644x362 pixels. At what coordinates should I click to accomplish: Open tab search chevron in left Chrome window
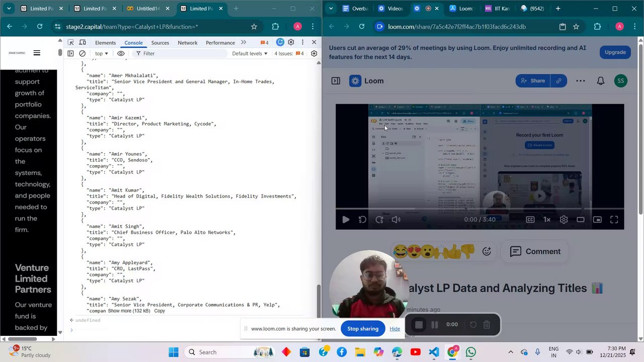[9, 9]
